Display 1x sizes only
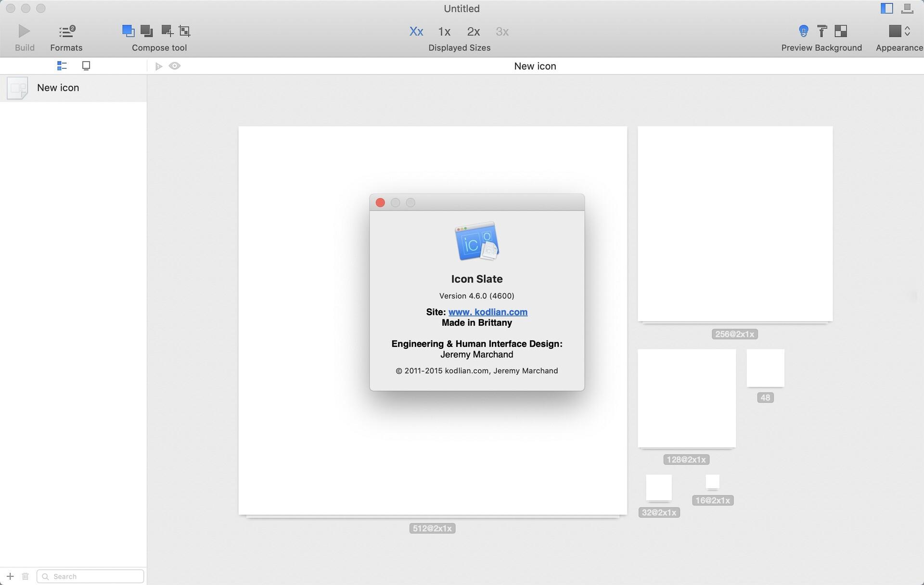924x585 pixels. coord(444,31)
